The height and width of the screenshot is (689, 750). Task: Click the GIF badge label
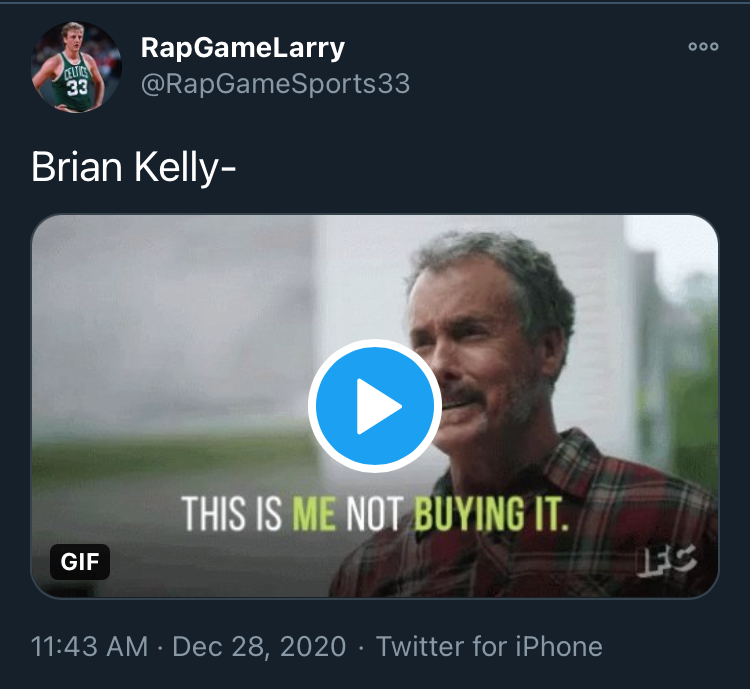tap(80, 562)
